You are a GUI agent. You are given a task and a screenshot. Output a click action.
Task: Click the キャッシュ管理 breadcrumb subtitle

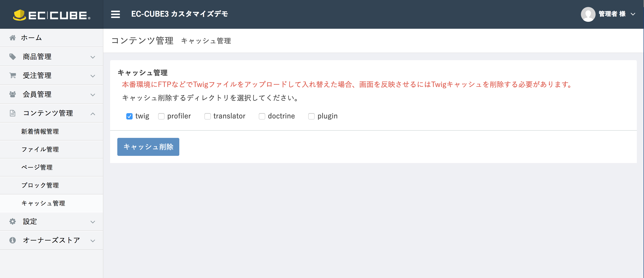click(206, 41)
